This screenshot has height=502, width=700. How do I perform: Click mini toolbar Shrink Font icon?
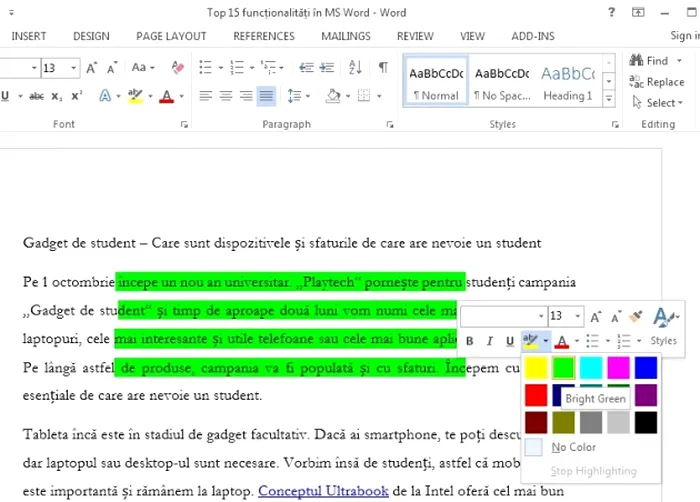(616, 317)
